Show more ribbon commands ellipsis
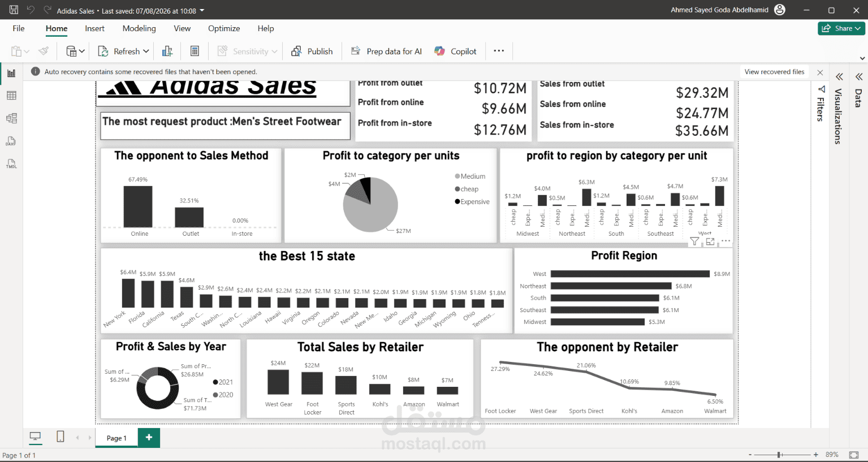 click(x=499, y=51)
